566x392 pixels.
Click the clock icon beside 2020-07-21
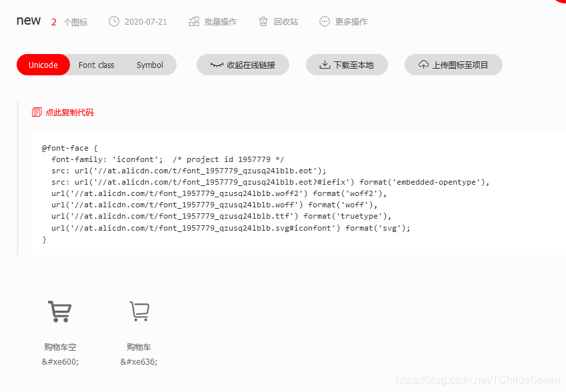pos(114,21)
